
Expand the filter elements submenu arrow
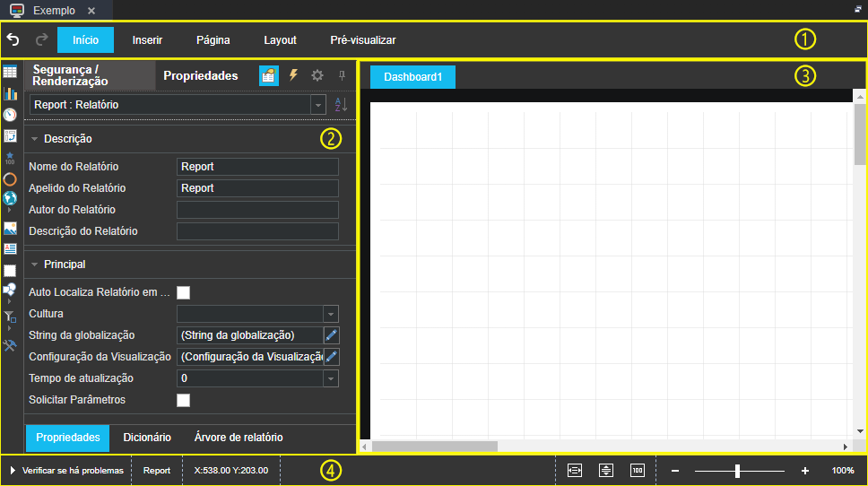pos(9,329)
